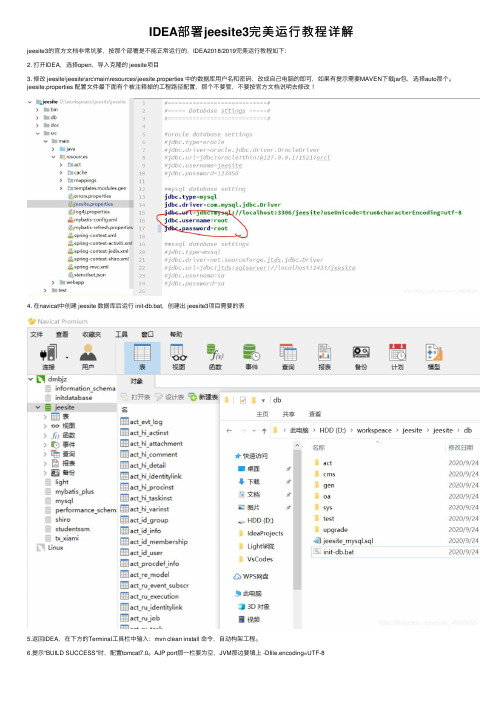Screen dimensions: 504x713
Task: Select the act_hi_comment table
Action: click(149, 454)
